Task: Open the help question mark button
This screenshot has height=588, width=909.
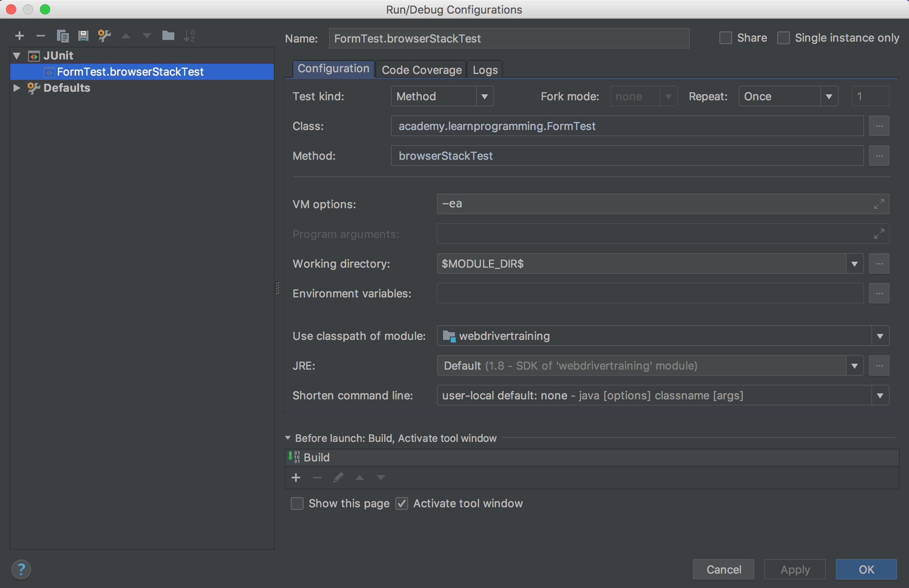Action: coord(21,569)
